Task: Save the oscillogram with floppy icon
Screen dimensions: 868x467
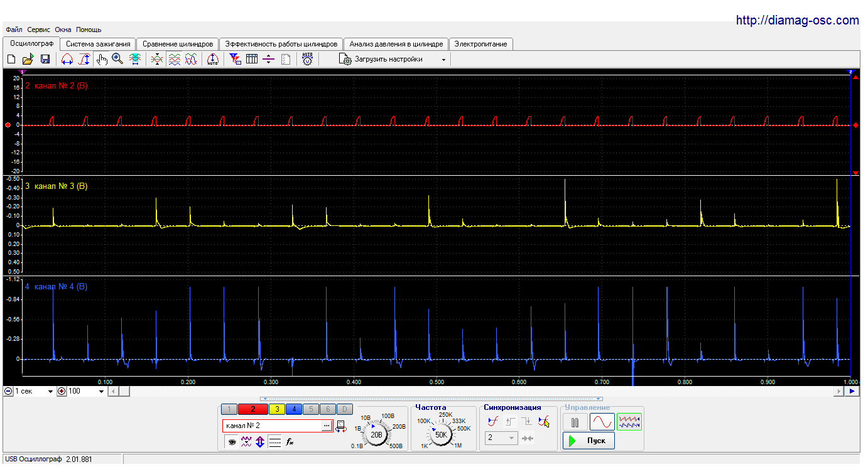Action: (45, 59)
